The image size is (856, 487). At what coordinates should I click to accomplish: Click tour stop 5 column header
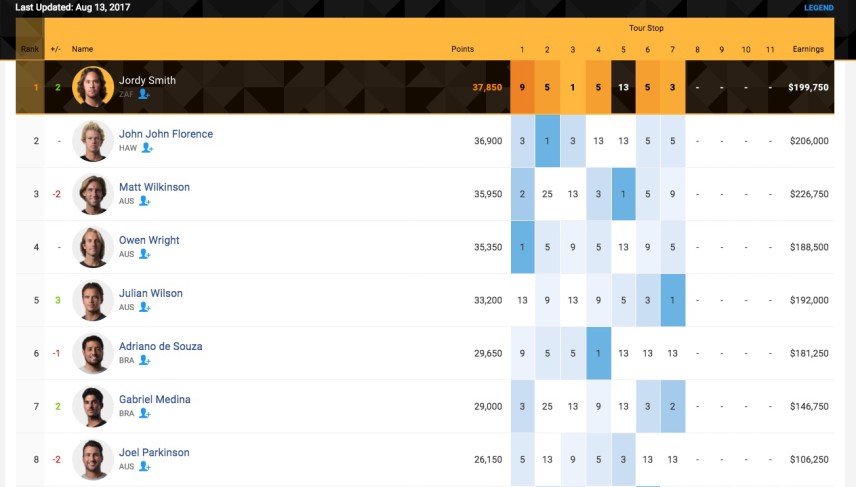[623, 49]
